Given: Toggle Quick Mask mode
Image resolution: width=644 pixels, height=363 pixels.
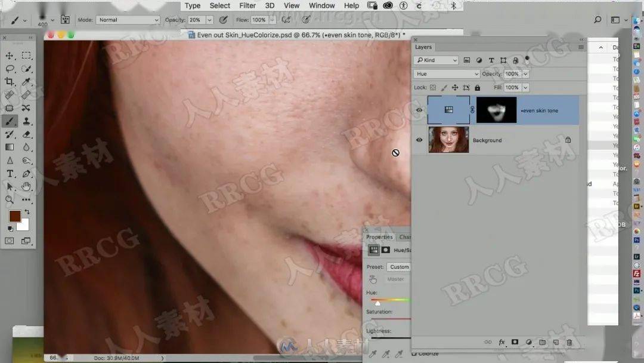Looking at the screenshot, I should (x=10, y=241).
